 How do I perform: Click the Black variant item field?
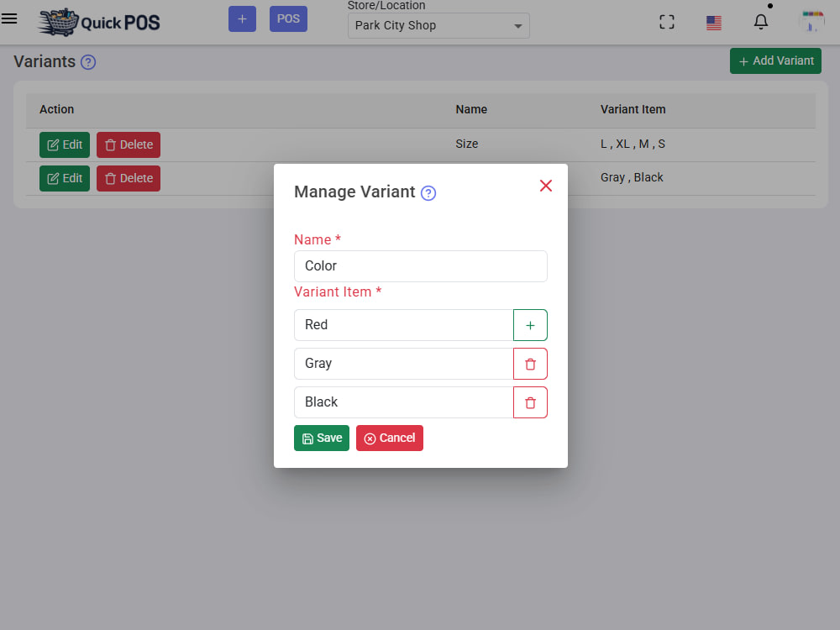point(404,402)
